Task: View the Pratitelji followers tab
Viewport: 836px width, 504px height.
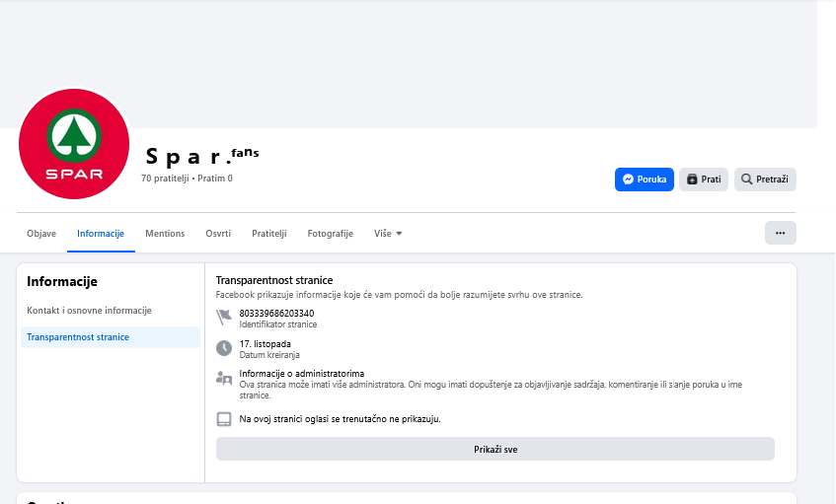Action: [268, 234]
